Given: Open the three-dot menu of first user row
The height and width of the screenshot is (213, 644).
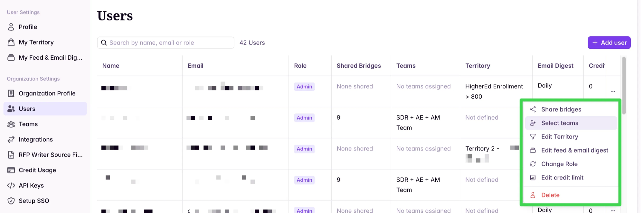Looking at the screenshot, I should pyautogui.click(x=613, y=92).
